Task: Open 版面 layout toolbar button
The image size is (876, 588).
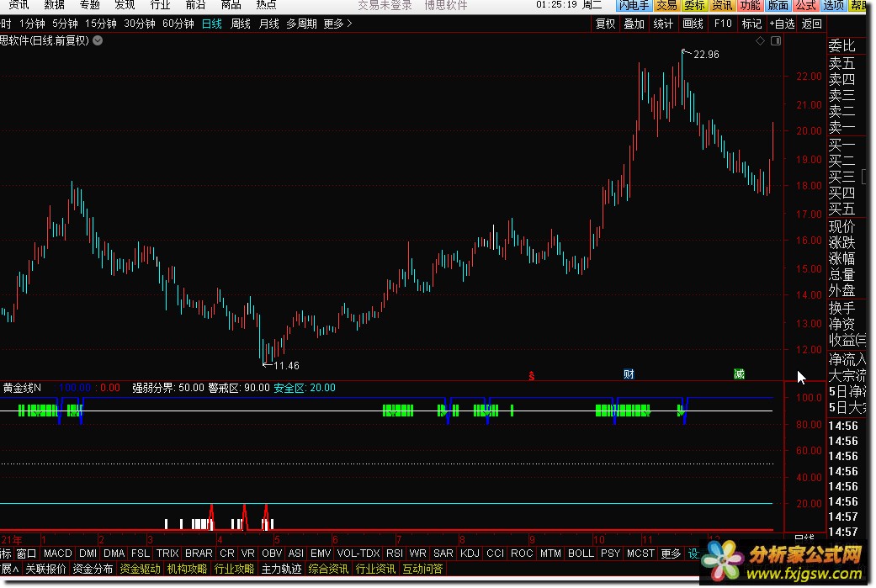Action: pyautogui.click(x=778, y=6)
